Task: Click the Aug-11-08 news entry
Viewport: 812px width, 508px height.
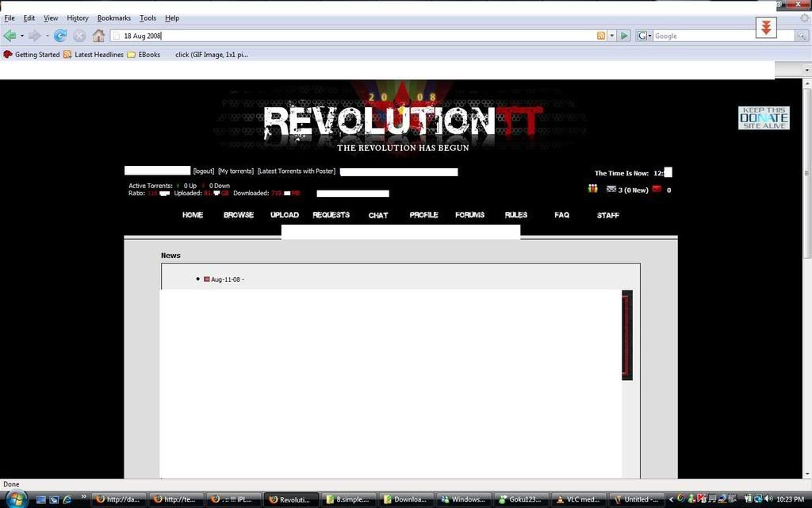Action: pos(228,279)
